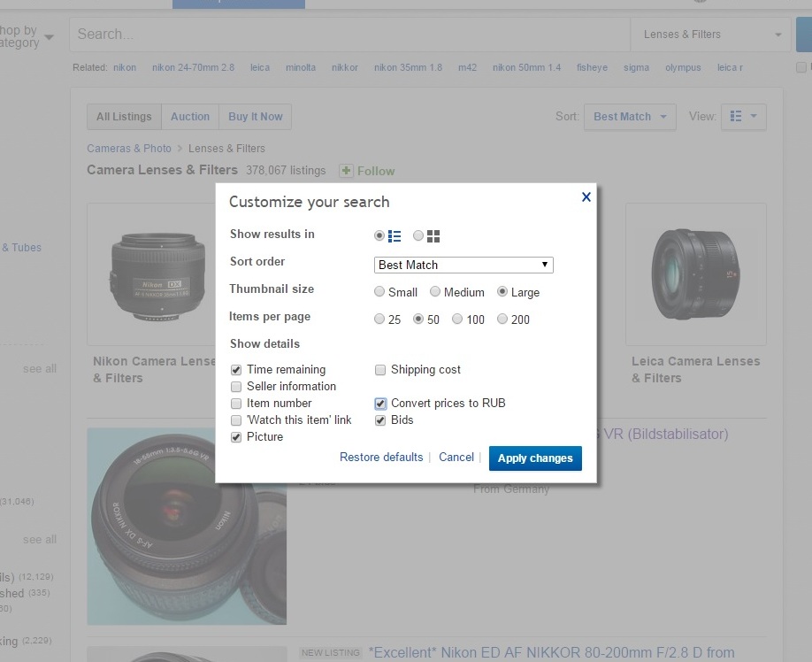Image resolution: width=812 pixels, height=662 pixels.
Task: Expand Shop by category menu
Action: point(26,36)
